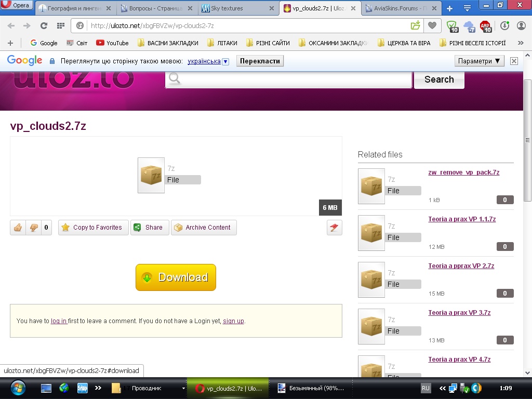This screenshot has height=399, width=532.
Task: Open Archive Content button
Action: click(x=204, y=228)
